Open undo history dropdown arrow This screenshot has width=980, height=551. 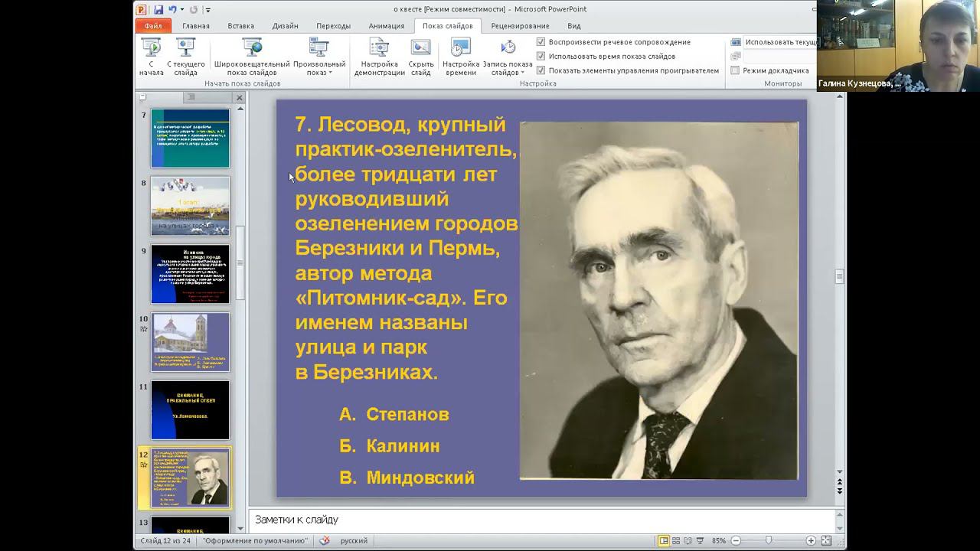pos(181,9)
